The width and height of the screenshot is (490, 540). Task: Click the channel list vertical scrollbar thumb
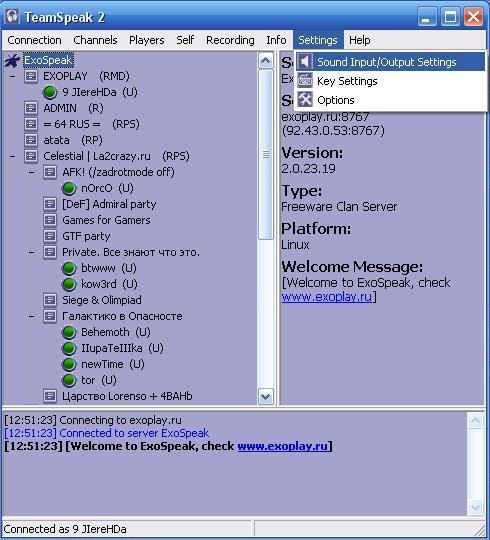(266, 155)
